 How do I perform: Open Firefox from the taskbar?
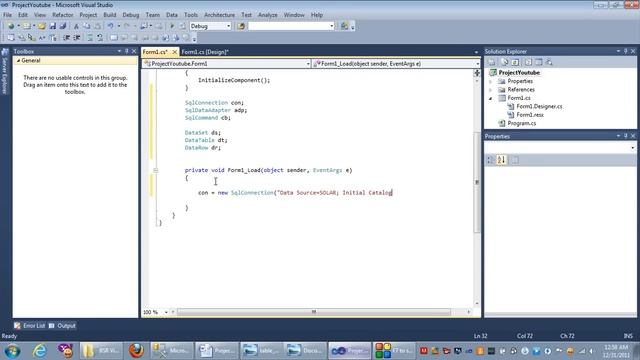[136, 351]
